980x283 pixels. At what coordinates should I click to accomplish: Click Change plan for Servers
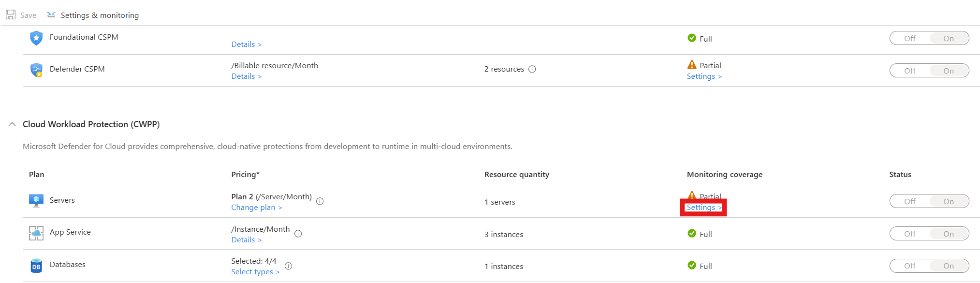pyautogui.click(x=256, y=208)
